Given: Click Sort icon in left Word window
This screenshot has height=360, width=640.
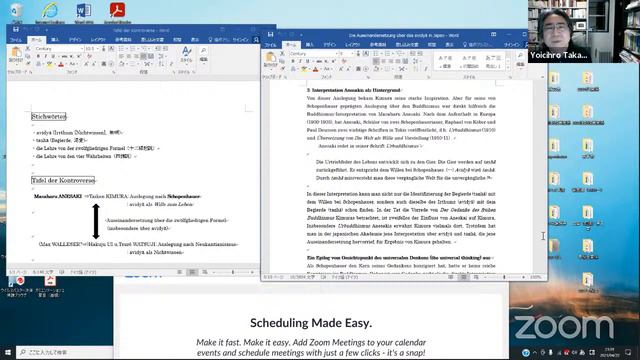Looking at the screenshot, I should coord(162,64).
